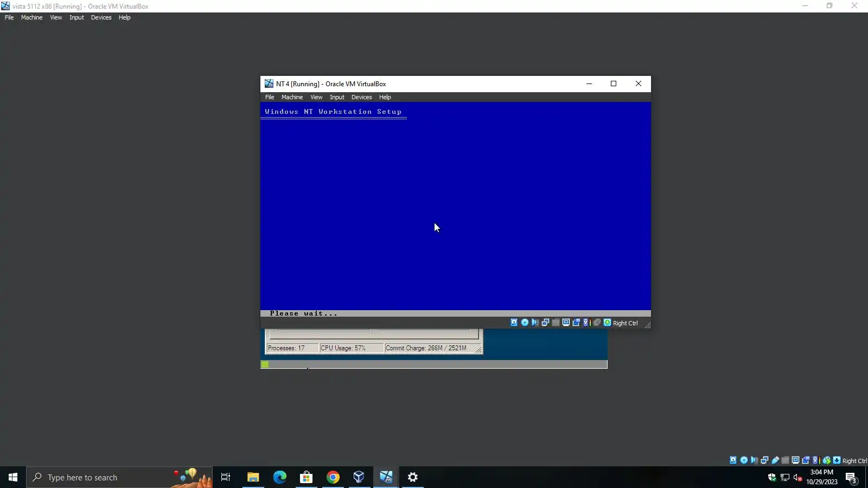Click mouse integration indicator in vista VM status bar

pyautogui.click(x=826, y=460)
